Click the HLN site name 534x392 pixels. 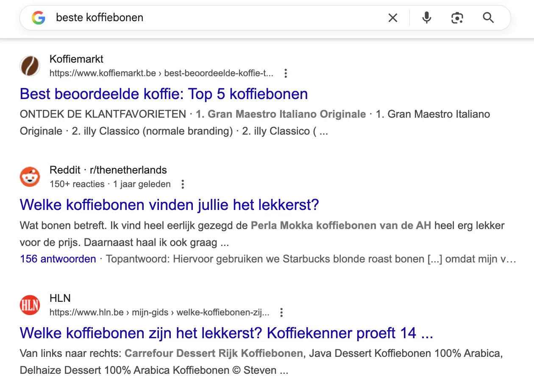(x=60, y=298)
